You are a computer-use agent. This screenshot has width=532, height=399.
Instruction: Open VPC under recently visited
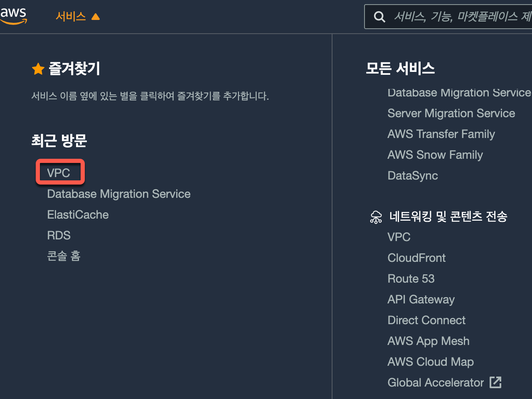[x=59, y=173]
